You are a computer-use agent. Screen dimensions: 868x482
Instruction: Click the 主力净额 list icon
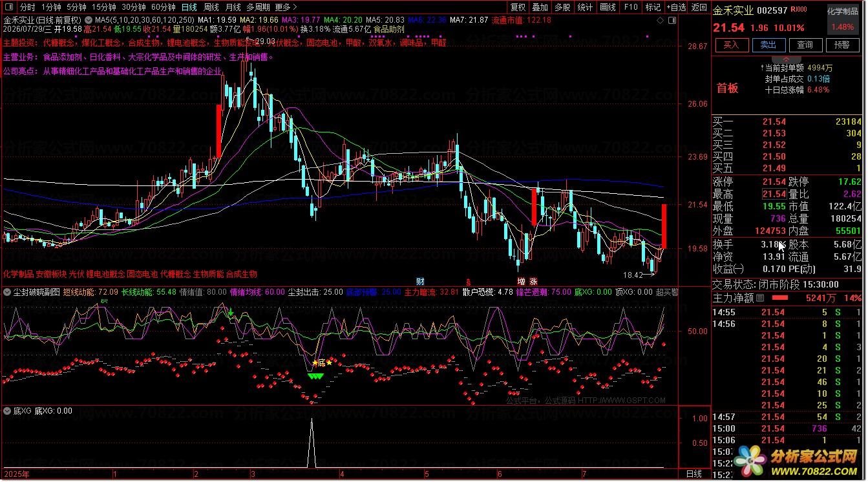(x=760, y=298)
